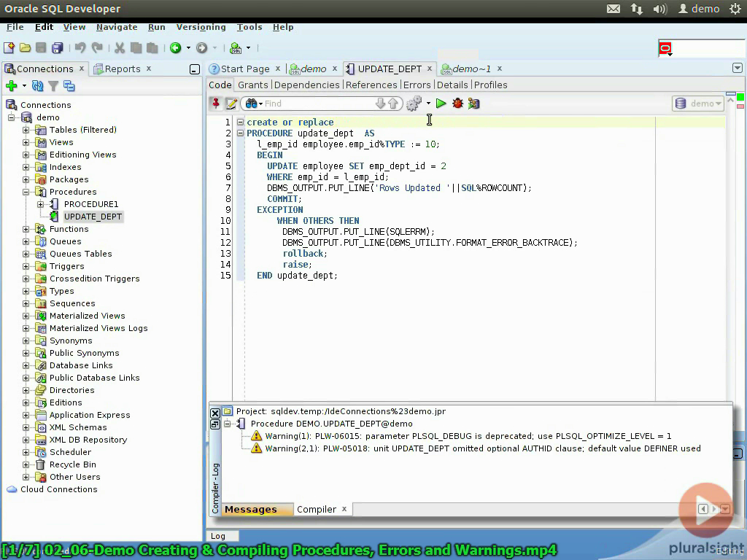Screen dimensions: 747x560
Task: Open the compile gear icon
Action: click(414, 104)
